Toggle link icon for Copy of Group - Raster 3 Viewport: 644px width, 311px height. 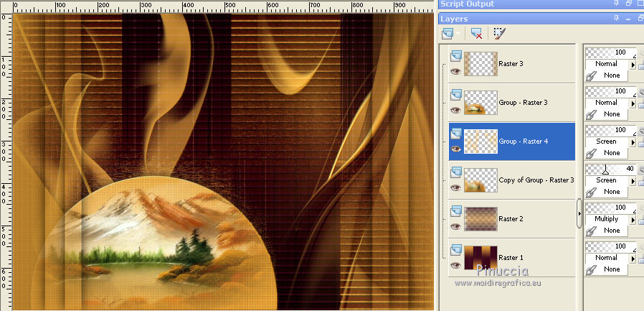click(x=591, y=192)
